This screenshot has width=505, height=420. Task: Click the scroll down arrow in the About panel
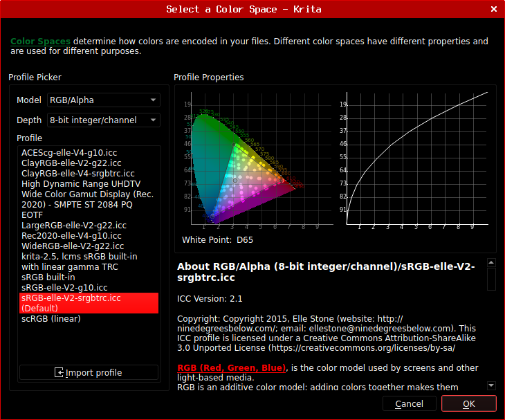[x=491, y=385]
